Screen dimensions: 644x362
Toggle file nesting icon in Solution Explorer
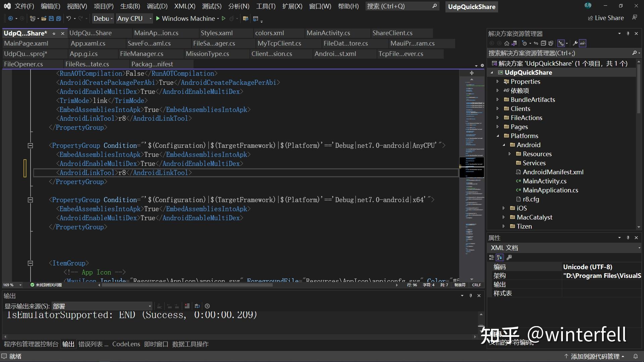click(561, 43)
